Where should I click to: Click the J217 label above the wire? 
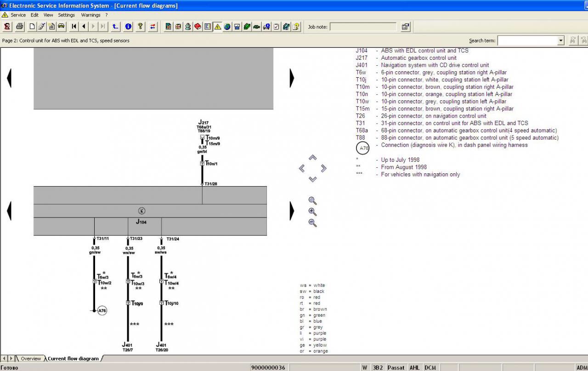tap(204, 123)
